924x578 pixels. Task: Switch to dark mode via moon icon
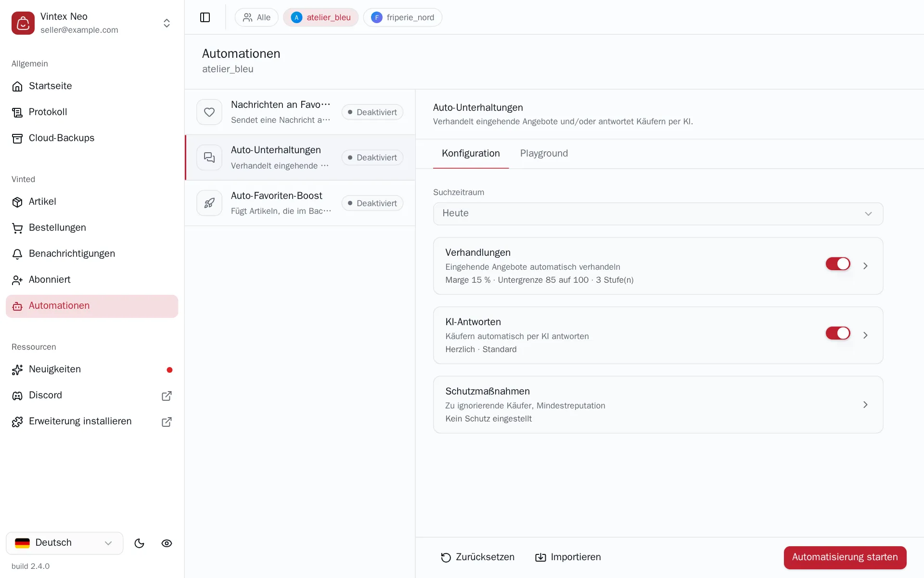pos(140,543)
